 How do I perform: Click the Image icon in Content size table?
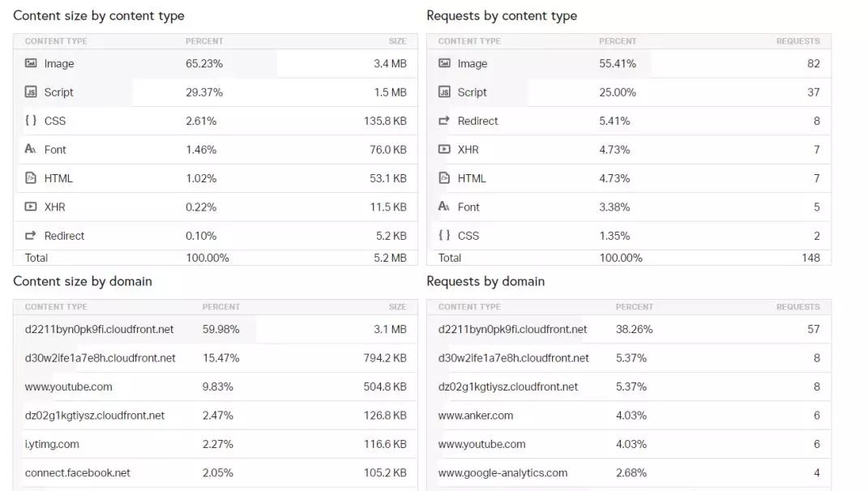coord(31,63)
